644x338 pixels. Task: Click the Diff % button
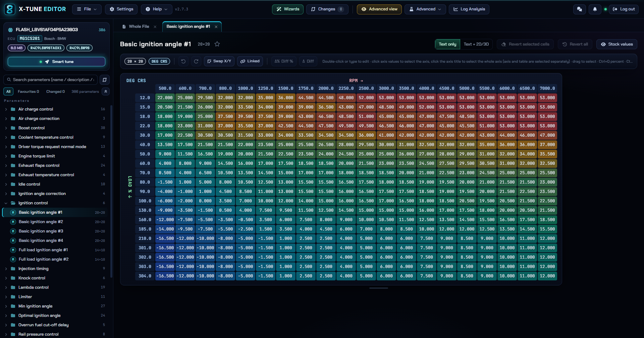[284, 61]
